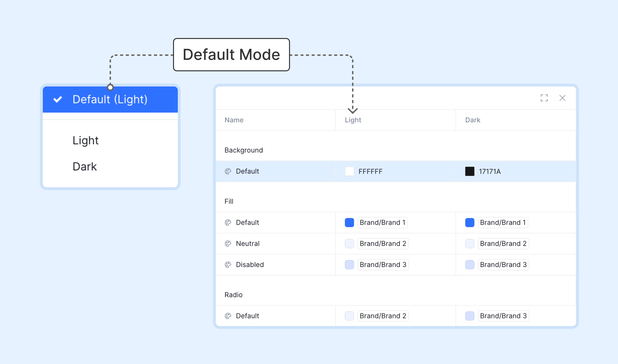Screen dimensions: 618x364
Task: Click Radio Default swatch in Light column
Action: point(349,316)
